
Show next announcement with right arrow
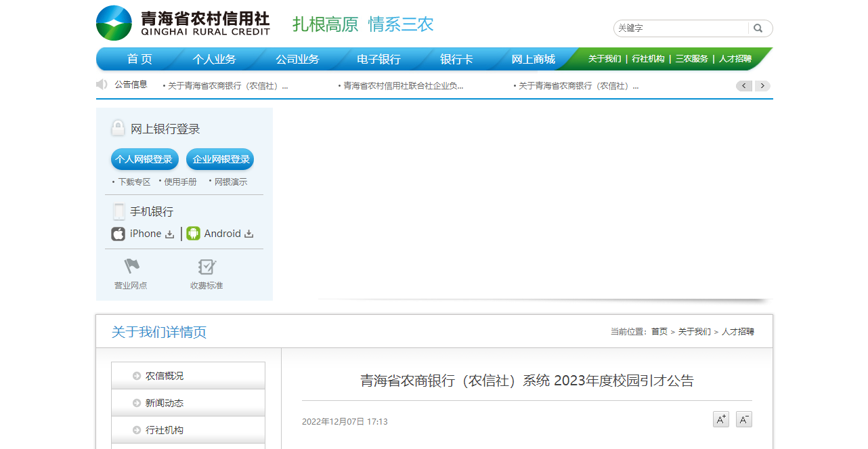tap(762, 86)
